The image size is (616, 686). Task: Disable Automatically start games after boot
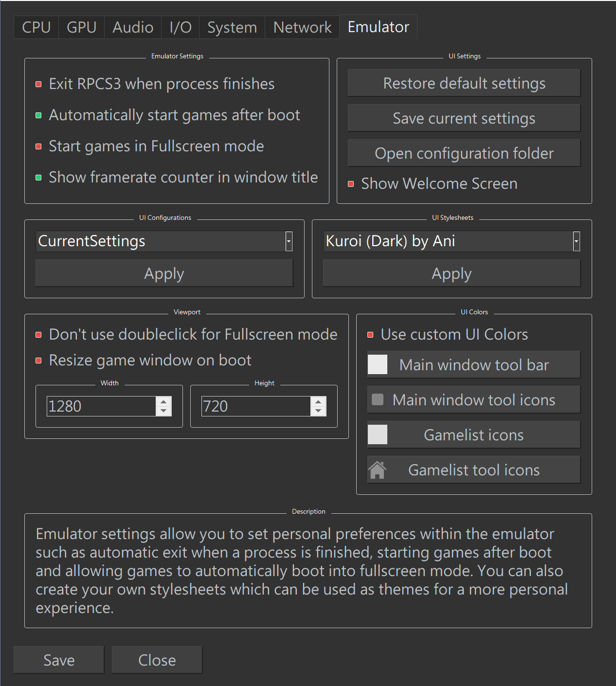(x=39, y=115)
